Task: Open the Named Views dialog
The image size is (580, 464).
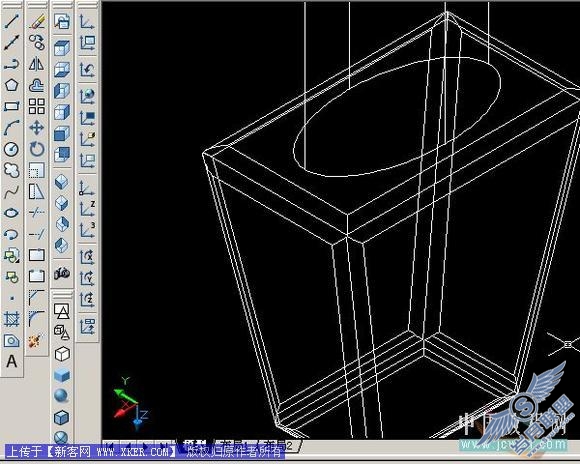Action: click(x=62, y=21)
